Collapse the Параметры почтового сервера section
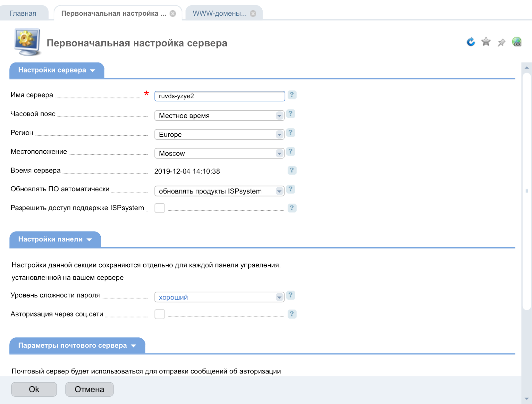The width and height of the screenshot is (532, 404). point(77,346)
